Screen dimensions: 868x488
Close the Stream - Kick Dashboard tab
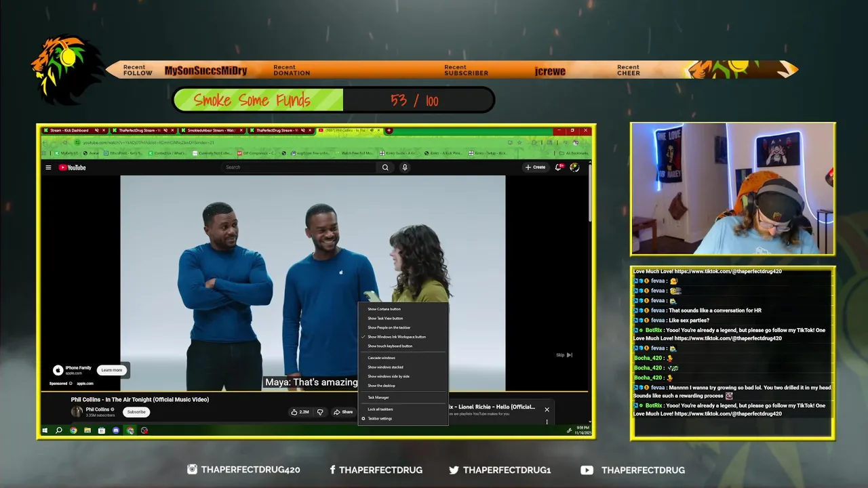pyautogui.click(x=105, y=130)
